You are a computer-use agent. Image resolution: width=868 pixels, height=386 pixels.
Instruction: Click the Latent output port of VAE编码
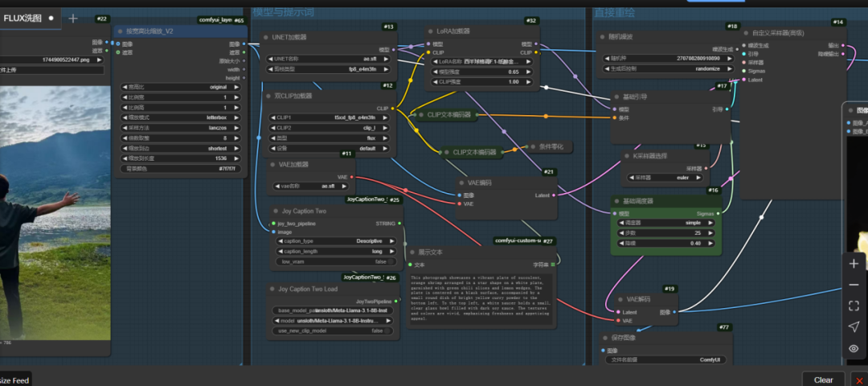pyautogui.click(x=554, y=195)
